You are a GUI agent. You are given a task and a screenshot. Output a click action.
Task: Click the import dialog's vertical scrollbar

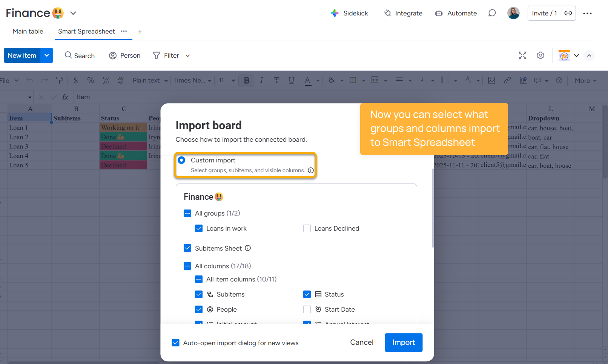433,207
